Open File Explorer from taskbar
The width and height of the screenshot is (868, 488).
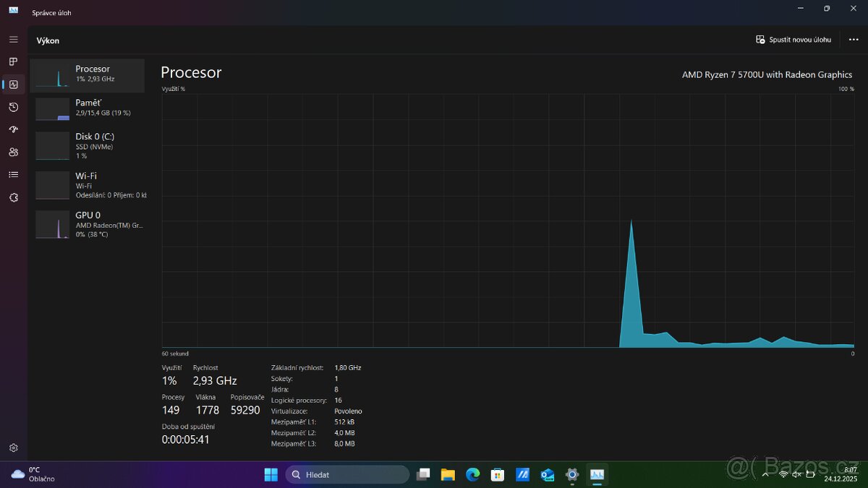coord(448,474)
